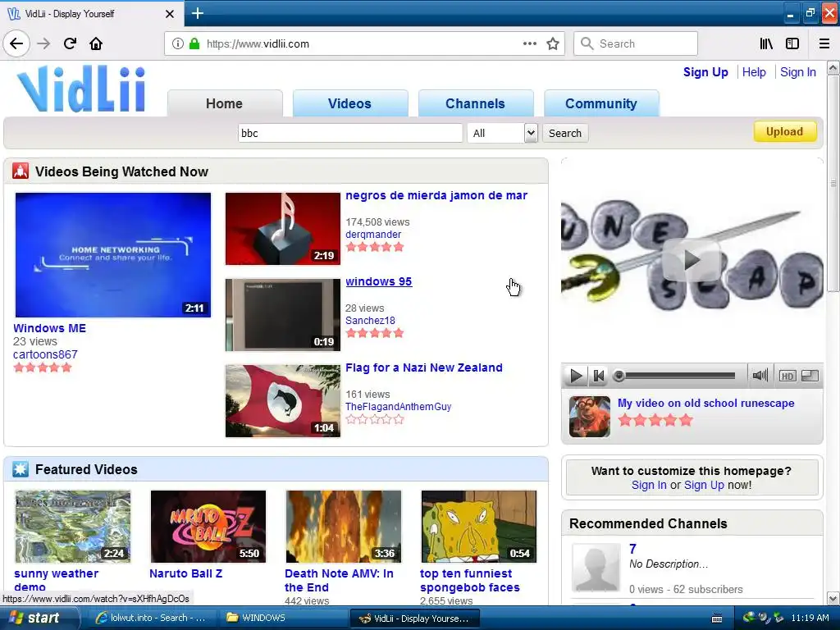Click the player's play button in control bar

point(576,376)
